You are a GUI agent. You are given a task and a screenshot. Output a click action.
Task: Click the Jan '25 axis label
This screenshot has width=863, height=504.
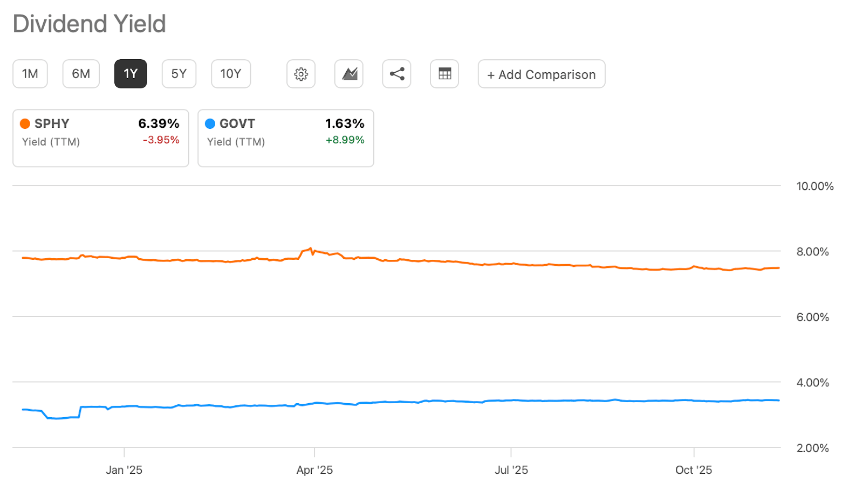click(124, 470)
